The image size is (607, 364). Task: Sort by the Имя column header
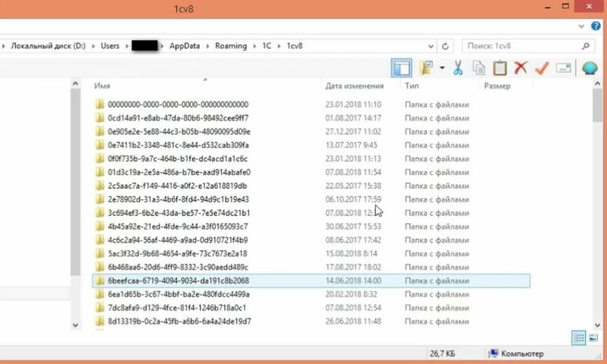pyautogui.click(x=102, y=86)
